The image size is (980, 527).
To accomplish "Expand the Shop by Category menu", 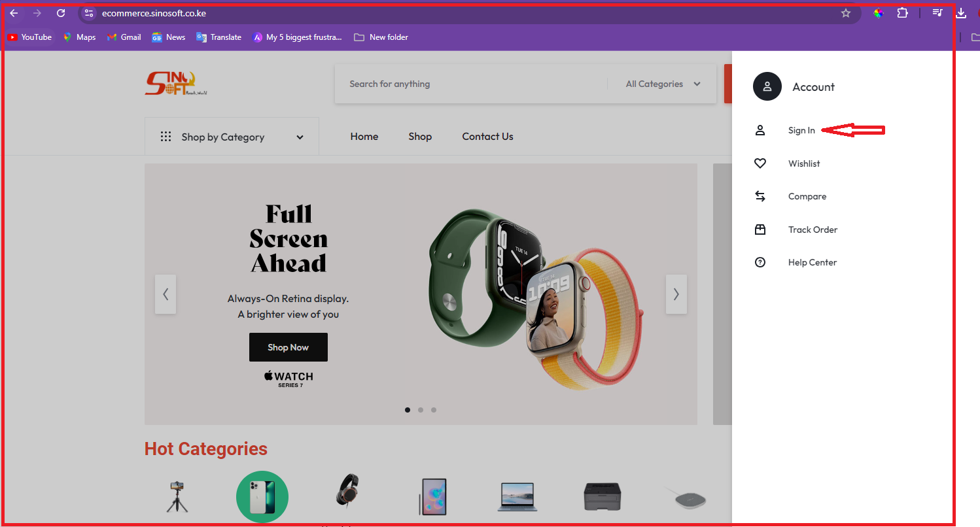I will [x=232, y=137].
